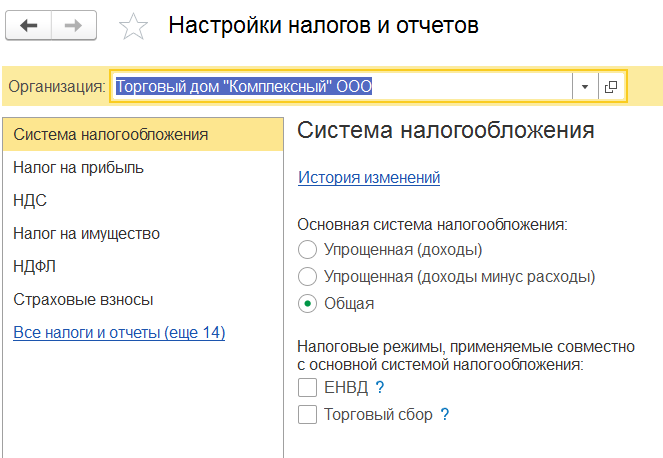Select Упрощенная (доходы минус расходы) option
This screenshot has width=663, height=458.
(307, 277)
